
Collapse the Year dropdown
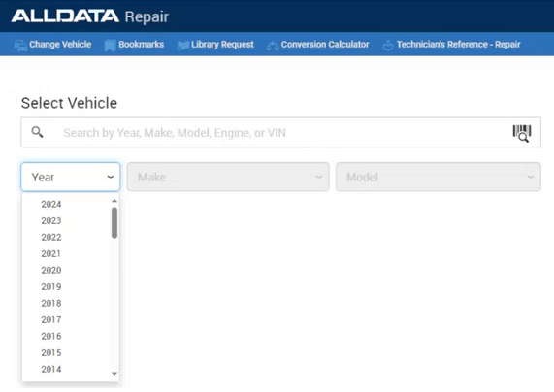coord(71,177)
